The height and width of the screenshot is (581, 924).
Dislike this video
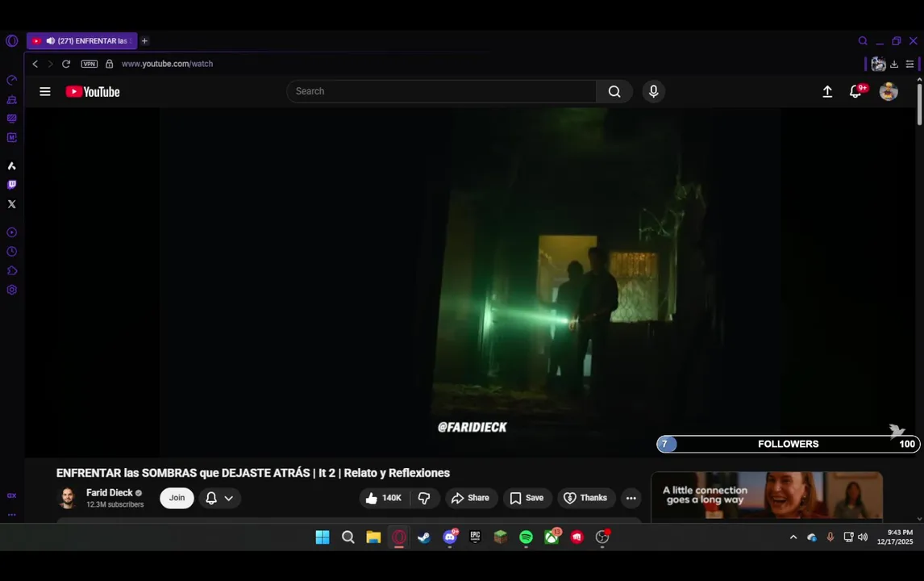click(424, 498)
